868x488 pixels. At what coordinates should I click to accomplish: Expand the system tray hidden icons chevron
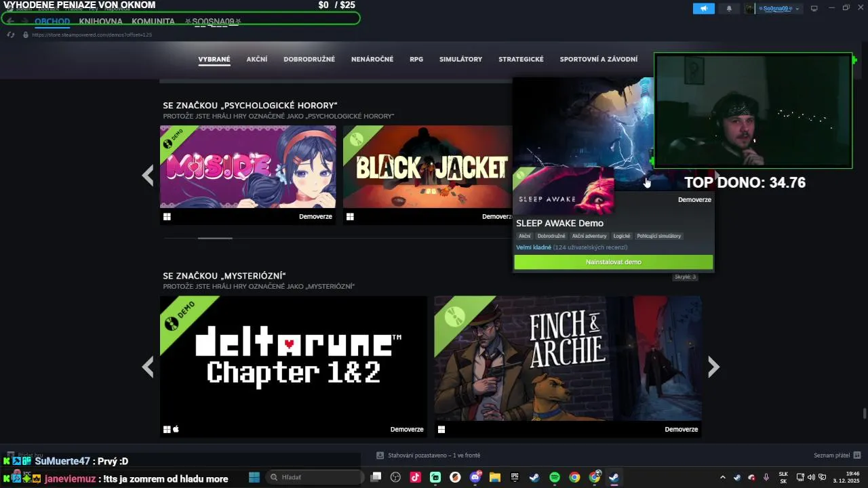point(722,477)
